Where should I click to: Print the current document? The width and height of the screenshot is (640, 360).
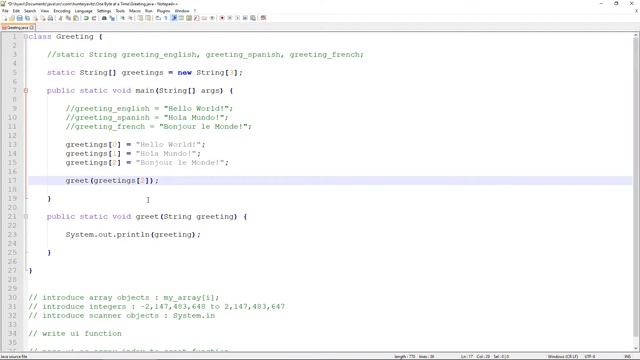coord(50,18)
